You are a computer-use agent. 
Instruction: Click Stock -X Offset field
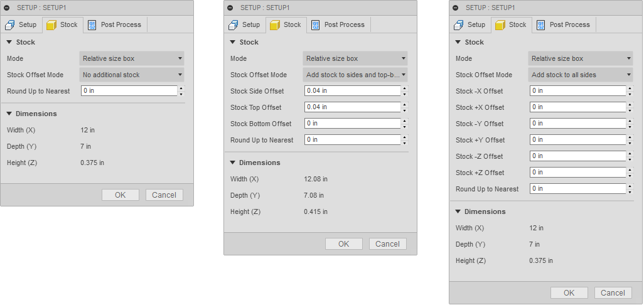click(578, 91)
